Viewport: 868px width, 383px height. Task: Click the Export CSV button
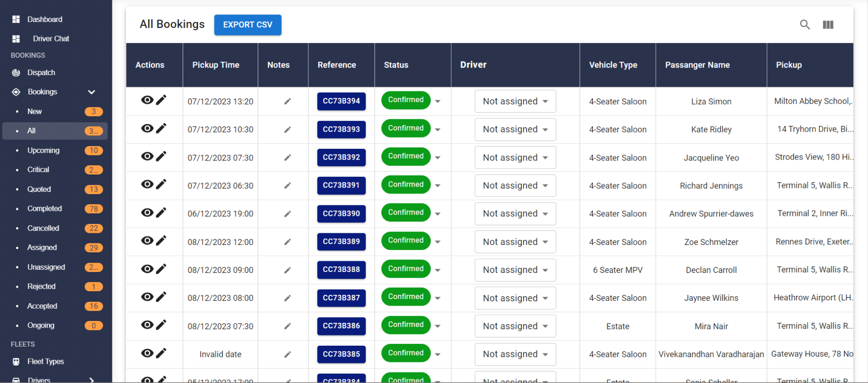[x=247, y=25]
